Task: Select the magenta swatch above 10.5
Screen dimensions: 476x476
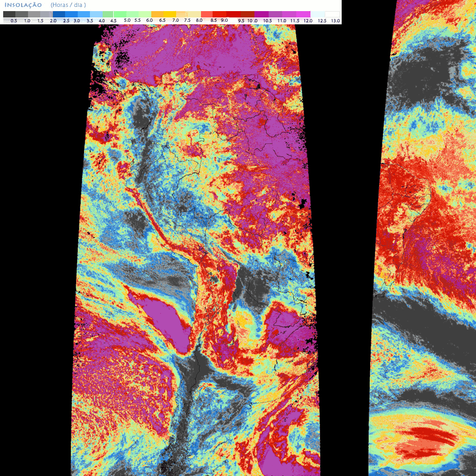Action: tap(261, 14)
